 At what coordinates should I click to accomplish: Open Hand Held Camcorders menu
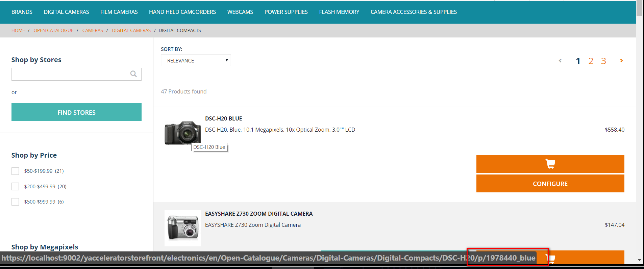182,12
